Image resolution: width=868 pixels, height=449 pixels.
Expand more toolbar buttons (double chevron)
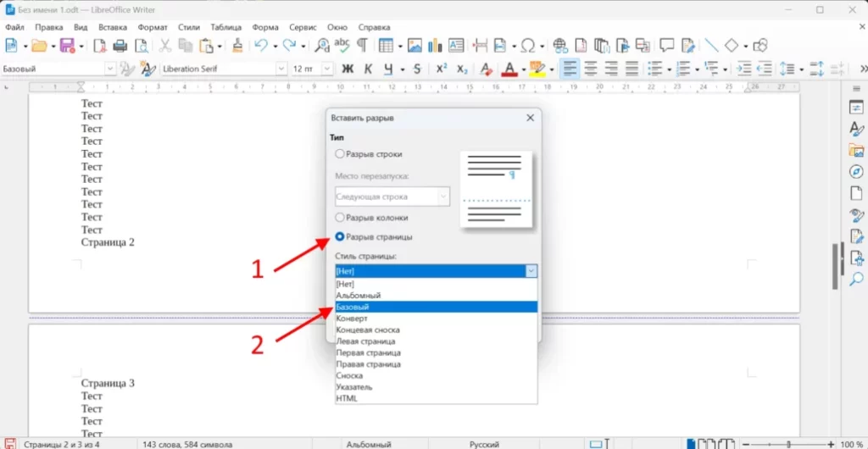[x=863, y=69]
